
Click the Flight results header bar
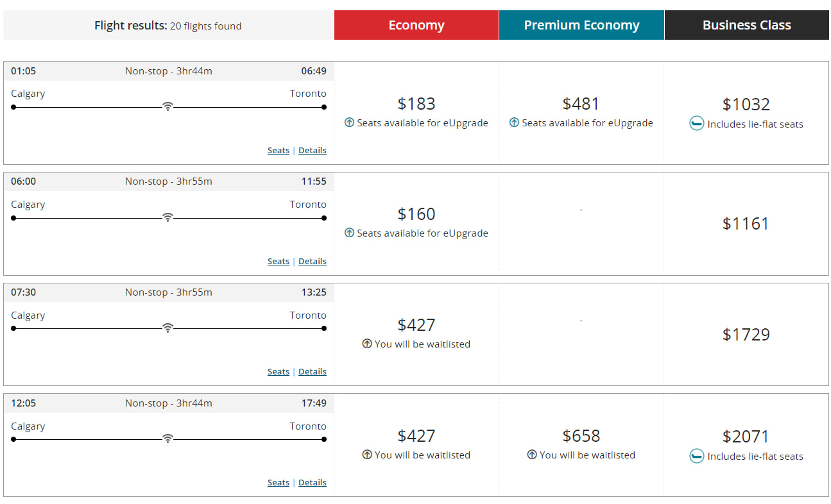click(167, 25)
